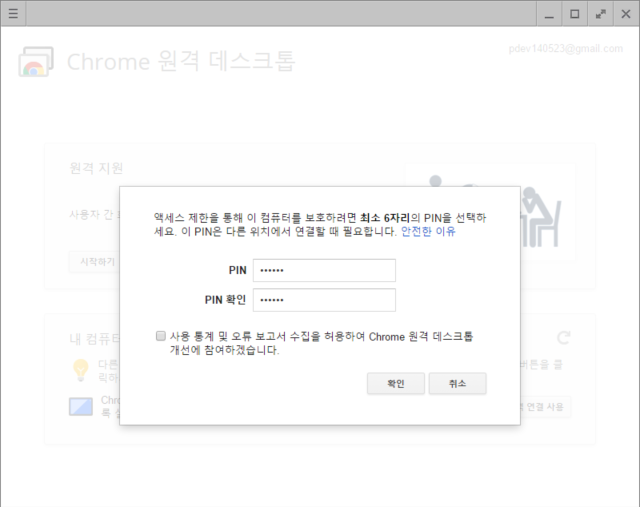Maximize the window using the square icon
Image resolution: width=640 pixels, height=507 pixels.
(x=575, y=14)
